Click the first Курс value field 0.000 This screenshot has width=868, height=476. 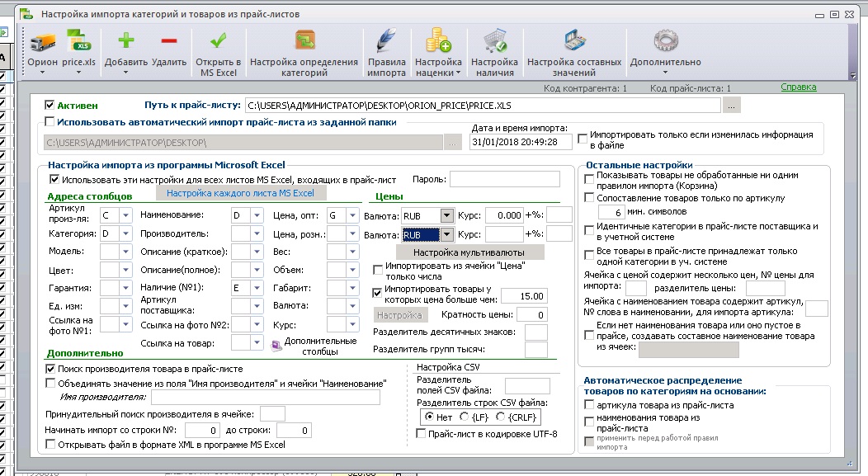pos(504,215)
